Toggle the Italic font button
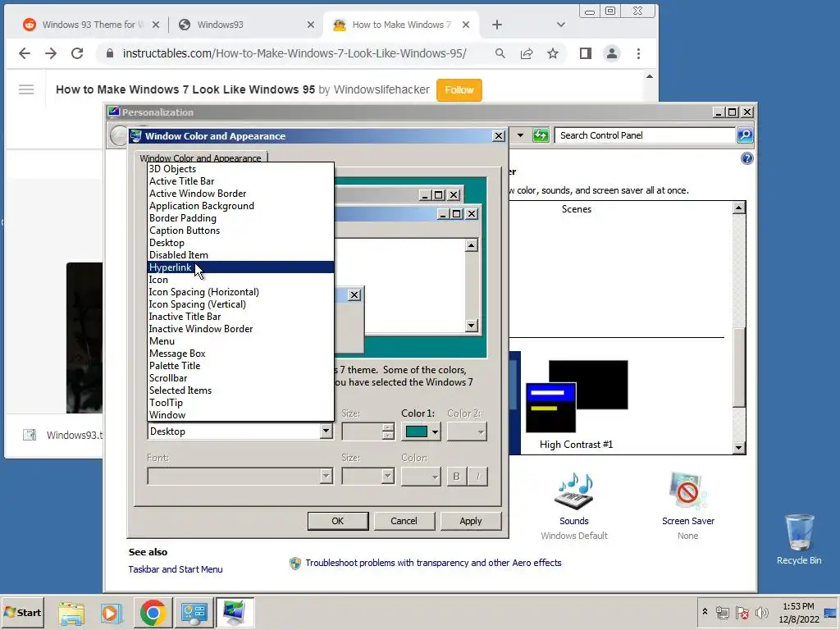This screenshot has width=840, height=630. click(477, 477)
